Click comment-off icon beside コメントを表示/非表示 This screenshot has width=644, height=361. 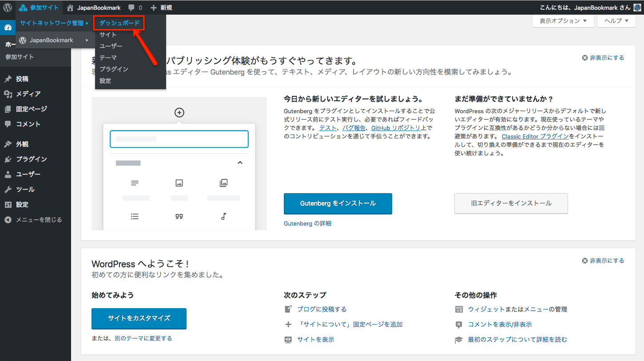click(459, 325)
